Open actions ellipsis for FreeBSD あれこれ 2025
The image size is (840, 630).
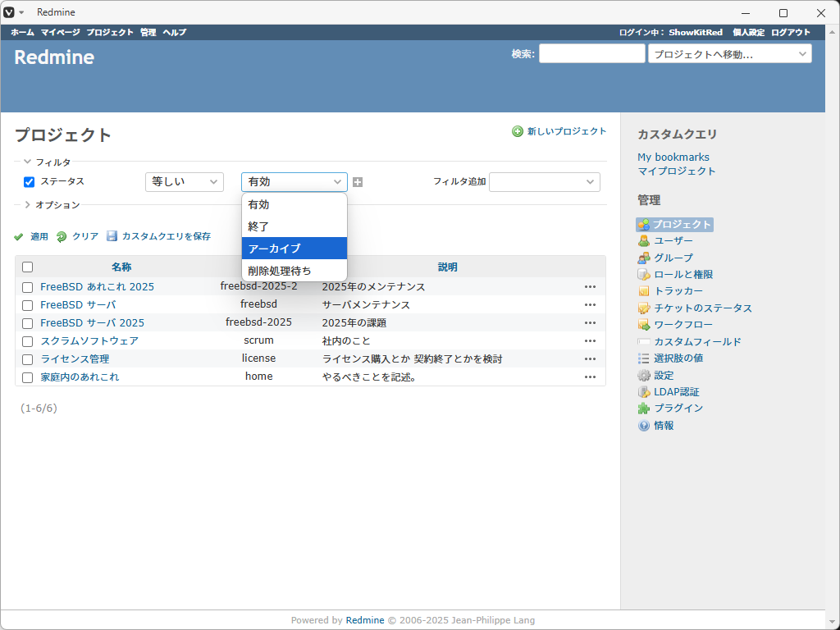click(x=591, y=286)
